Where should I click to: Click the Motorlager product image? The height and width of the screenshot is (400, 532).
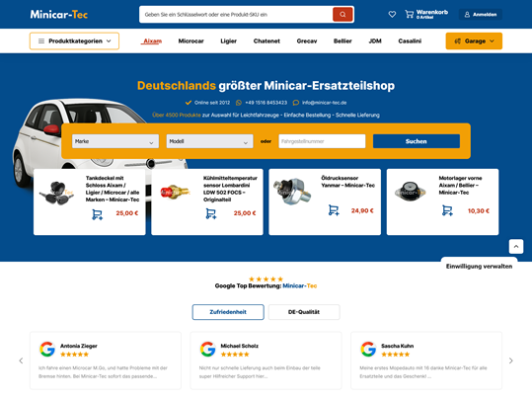[410, 192]
